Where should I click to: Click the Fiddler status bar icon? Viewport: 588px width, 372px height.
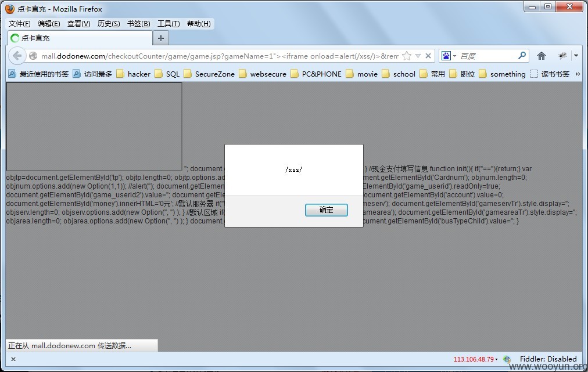click(x=507, y=359)
